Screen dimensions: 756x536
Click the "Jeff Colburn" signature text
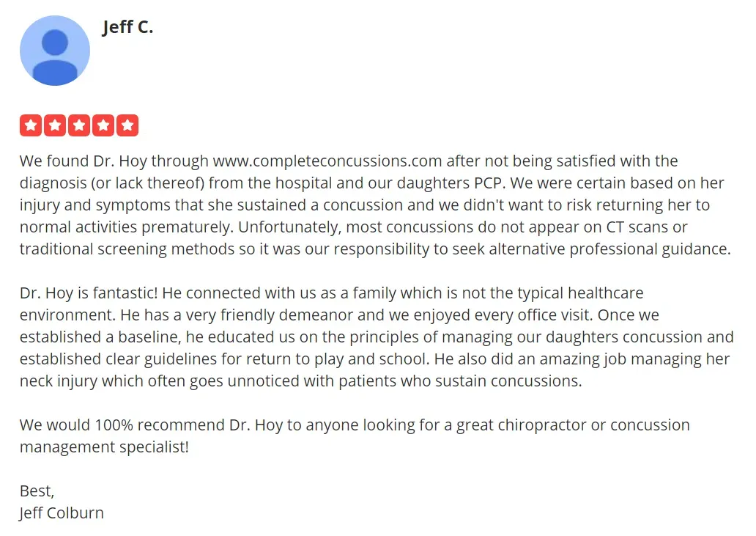point(62,513)
